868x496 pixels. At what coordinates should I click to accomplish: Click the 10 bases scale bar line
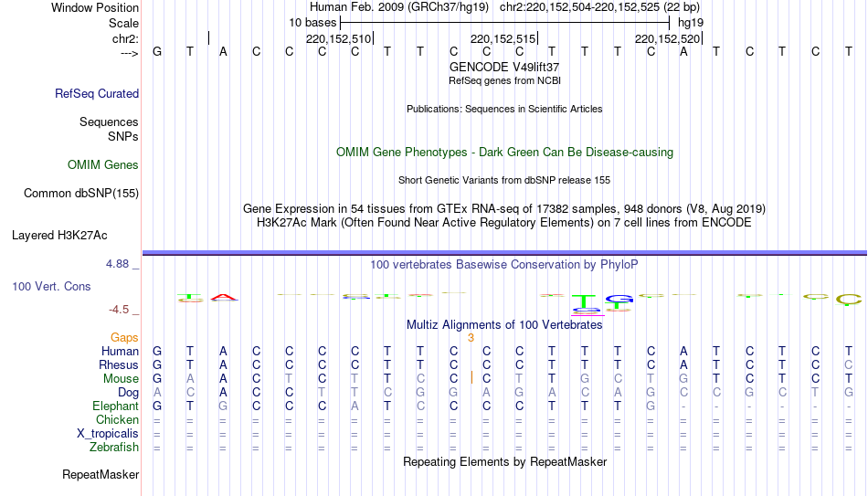click(x=505, y=23)
